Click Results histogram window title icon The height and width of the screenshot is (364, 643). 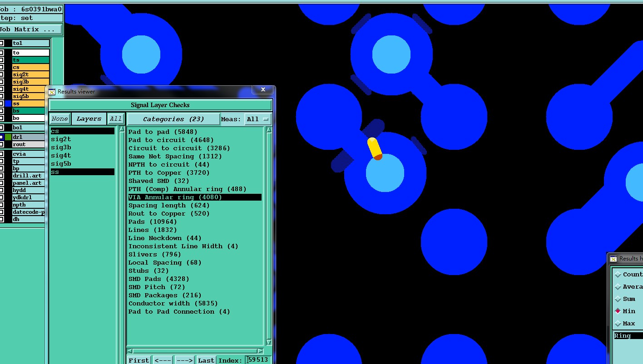click(613, 259)
